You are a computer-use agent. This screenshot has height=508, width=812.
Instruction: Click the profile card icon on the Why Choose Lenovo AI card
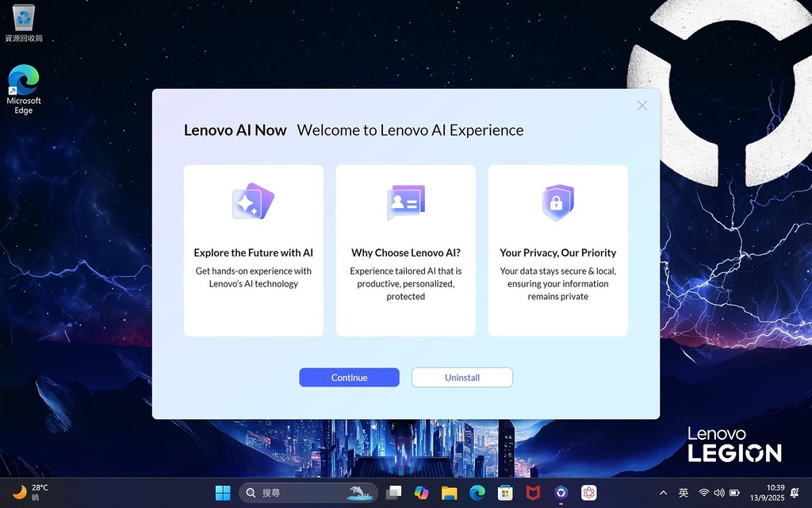point(405,202)
